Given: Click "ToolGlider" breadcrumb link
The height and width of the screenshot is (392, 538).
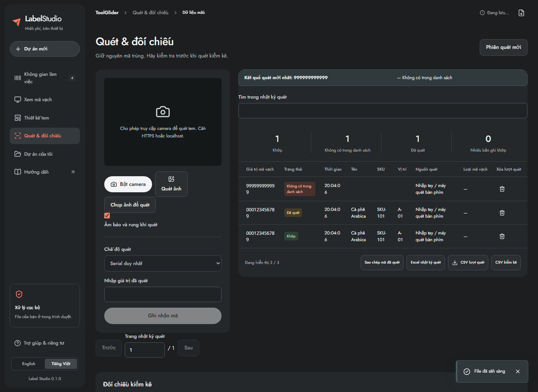Looking at the screenshot, I should click(107, 13).
